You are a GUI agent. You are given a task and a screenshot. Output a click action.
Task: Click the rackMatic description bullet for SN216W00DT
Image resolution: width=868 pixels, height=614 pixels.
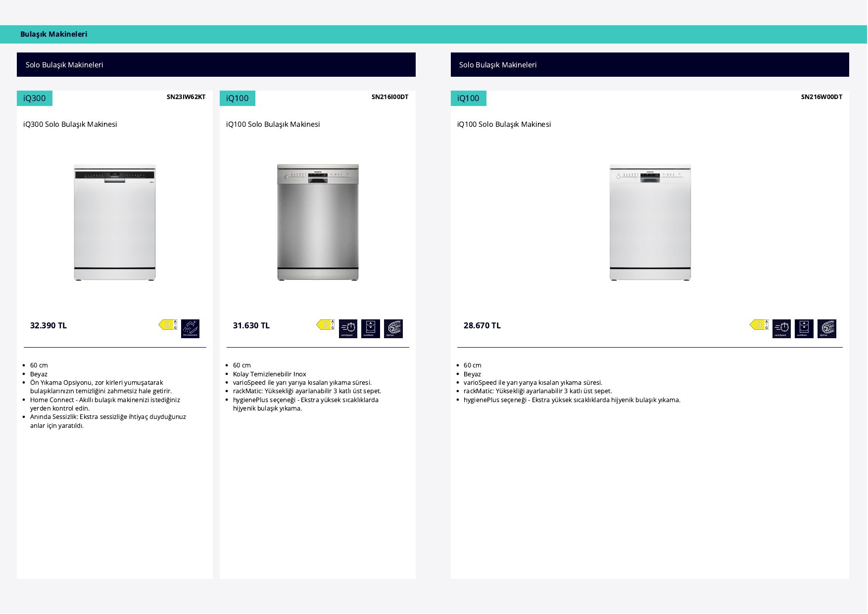point(538,391)
